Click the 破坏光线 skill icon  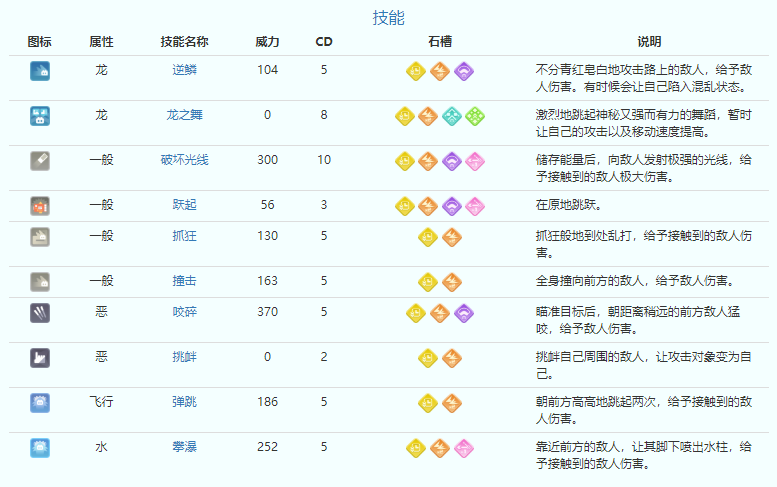(x=40, y=161)
